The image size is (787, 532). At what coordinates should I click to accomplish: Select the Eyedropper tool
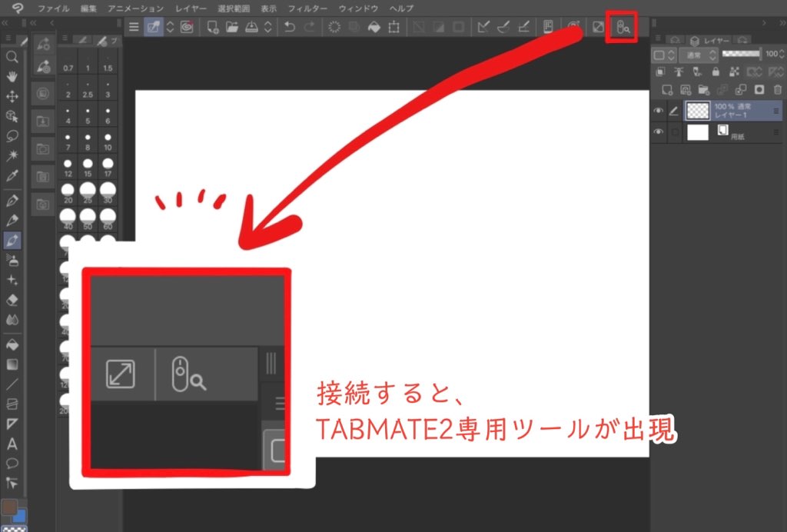pyautogui.click(x=12, y=175)
